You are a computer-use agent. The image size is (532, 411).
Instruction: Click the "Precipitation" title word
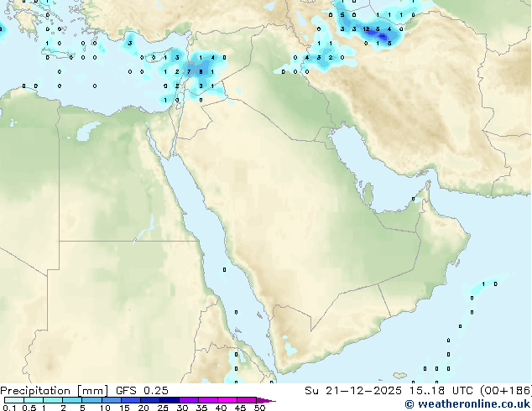(x=35, y=391)
